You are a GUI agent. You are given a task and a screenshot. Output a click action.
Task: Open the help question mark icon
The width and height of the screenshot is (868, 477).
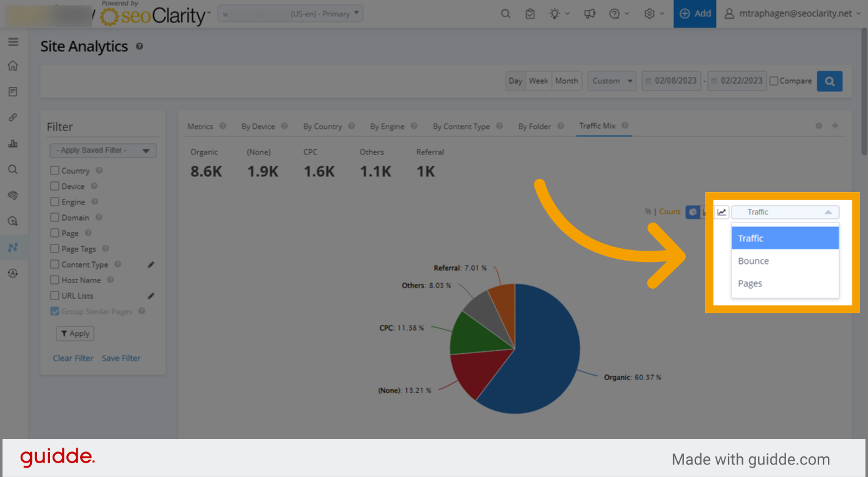[x=616, y=13]
